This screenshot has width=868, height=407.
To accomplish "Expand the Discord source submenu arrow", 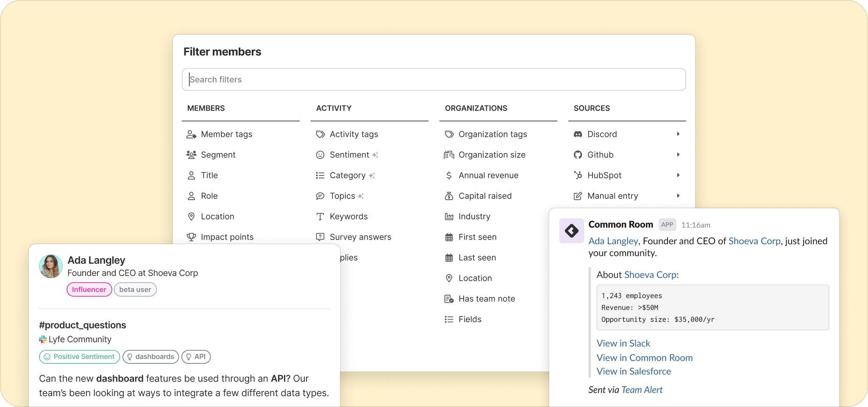I will (678, 134).
